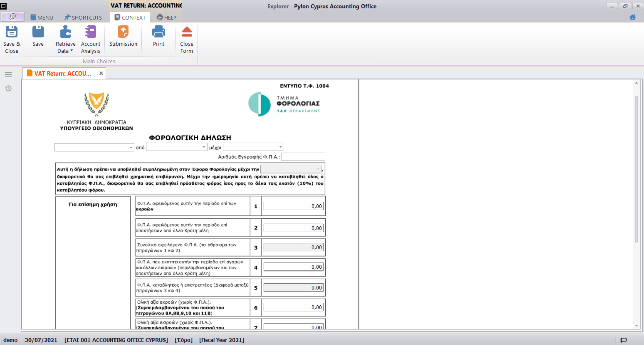Open the SHORTCUTS ribbon tab
This screenshot has width=644, height=345.
click(x=83, y=18)
